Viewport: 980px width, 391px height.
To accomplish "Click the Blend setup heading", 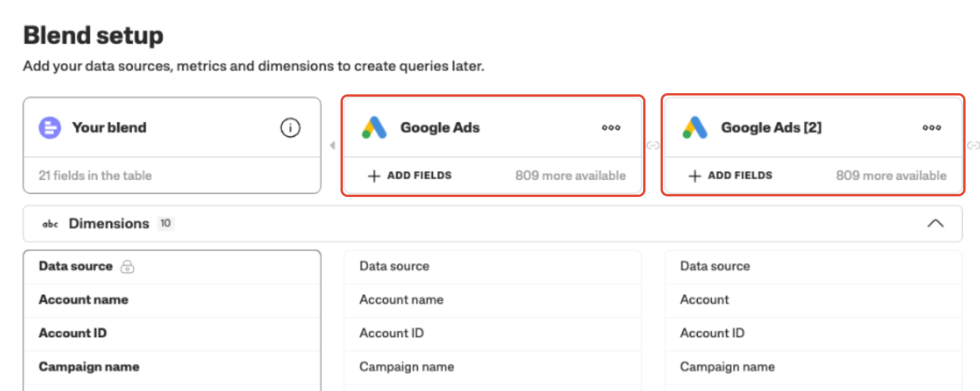I will 93,35.
